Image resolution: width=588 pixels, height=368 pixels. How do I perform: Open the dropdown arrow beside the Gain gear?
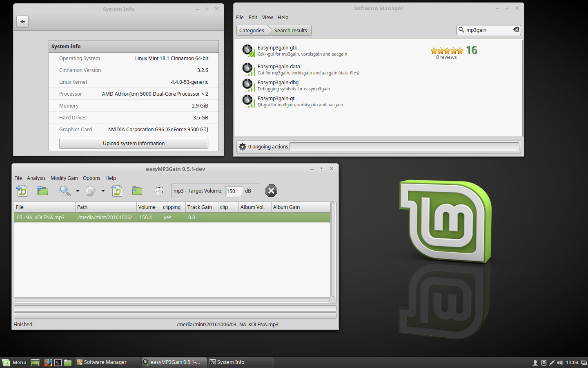(103, 191)
